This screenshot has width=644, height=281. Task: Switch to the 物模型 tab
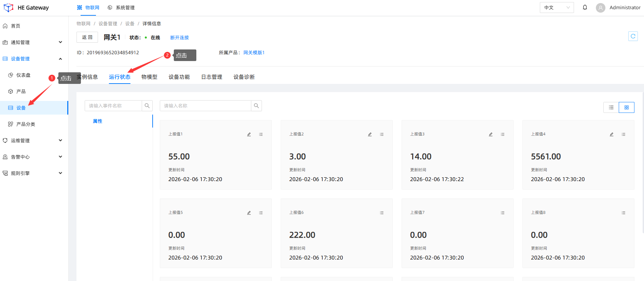pyautogui.click(x=149, y=77)
